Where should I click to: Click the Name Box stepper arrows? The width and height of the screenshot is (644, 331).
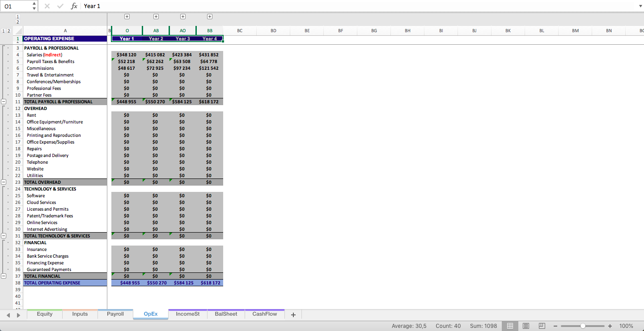34,6
